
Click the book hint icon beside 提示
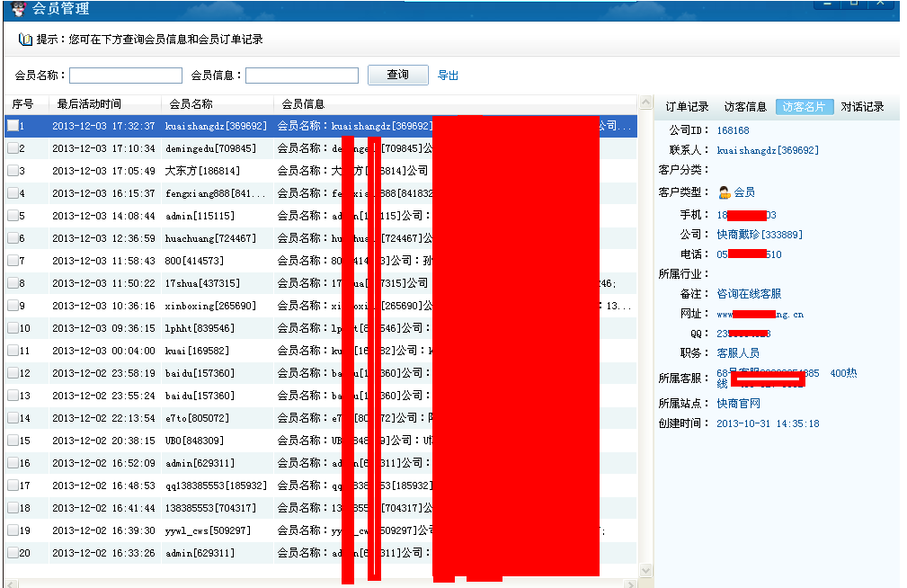coord(24,40)
